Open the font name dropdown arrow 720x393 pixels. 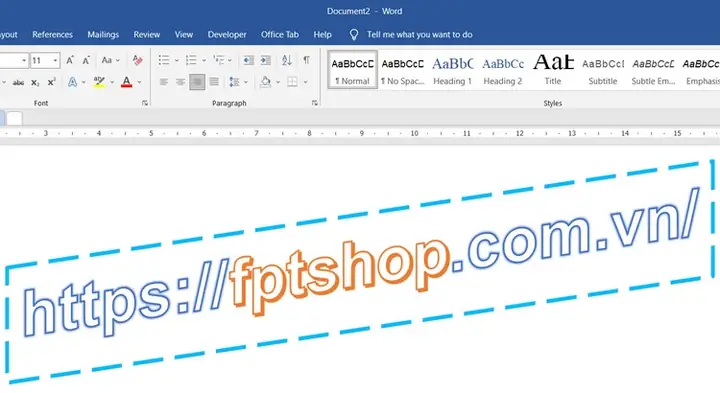tap(24, 60)
